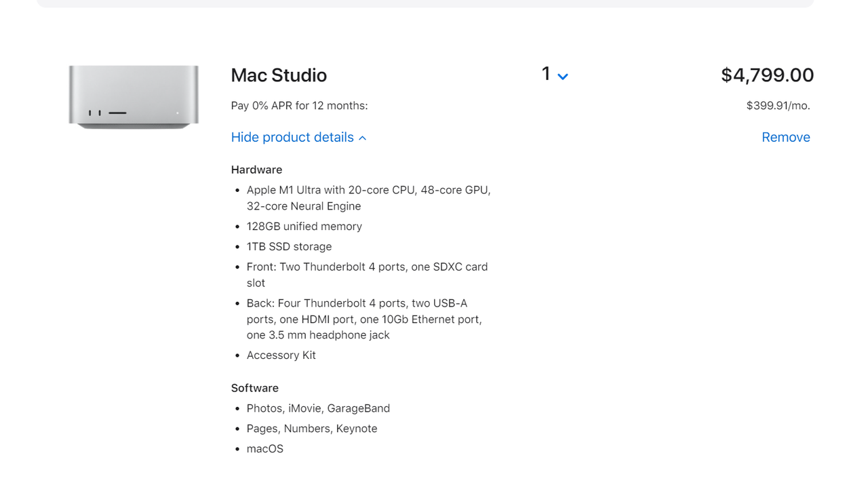Screen dimensions: 868x485
Task: Select the Apple M1 Ultra chip spec line
Action: pyautogui.click(x=368, y=198)
